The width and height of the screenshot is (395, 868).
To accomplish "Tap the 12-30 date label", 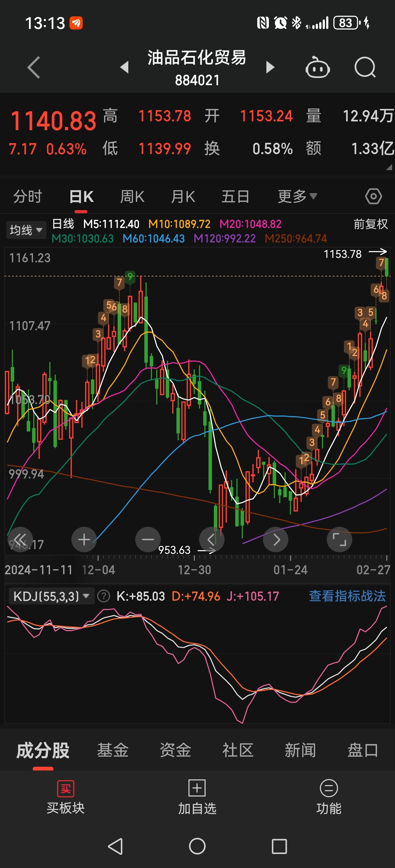I will [x=194, y=570].
